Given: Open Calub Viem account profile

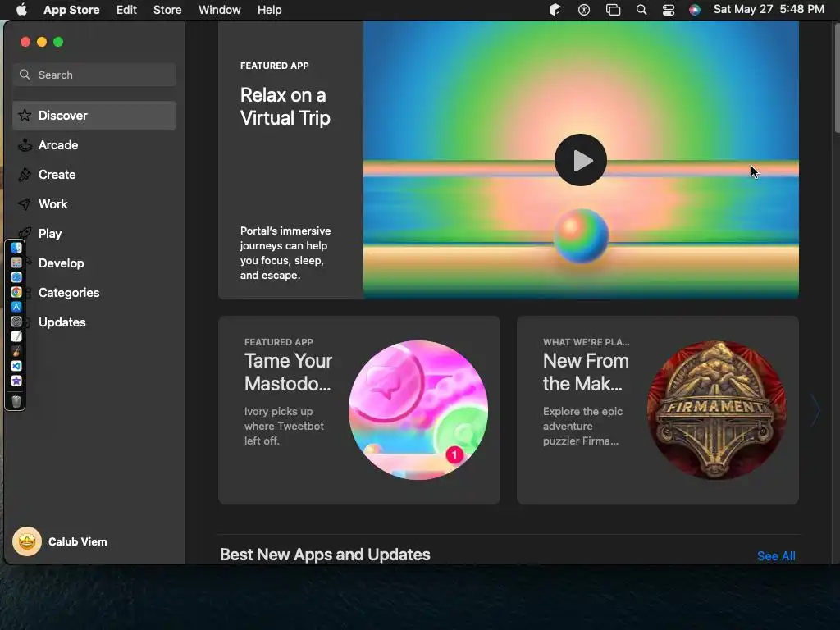Looking at the screenshot, I should click(60, 541).
